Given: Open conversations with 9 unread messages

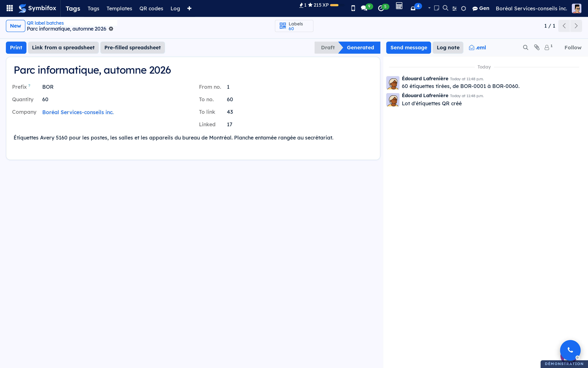Looking at the screenshot, I should click(366, 8).
